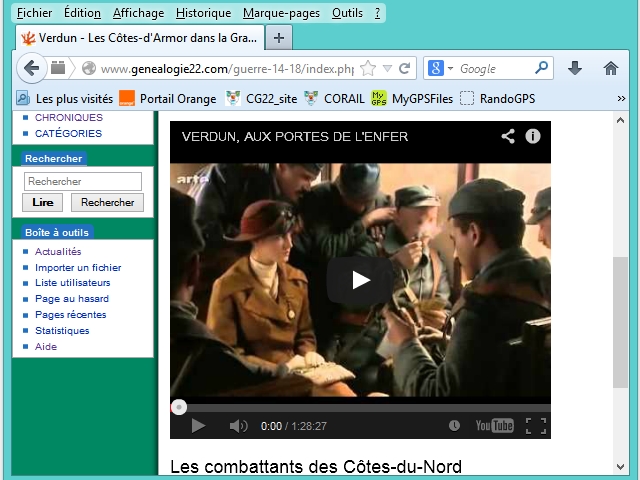Viewport: 640px width, 480px height.
Task: Open the Marque-pages menu
Action: 281,13
